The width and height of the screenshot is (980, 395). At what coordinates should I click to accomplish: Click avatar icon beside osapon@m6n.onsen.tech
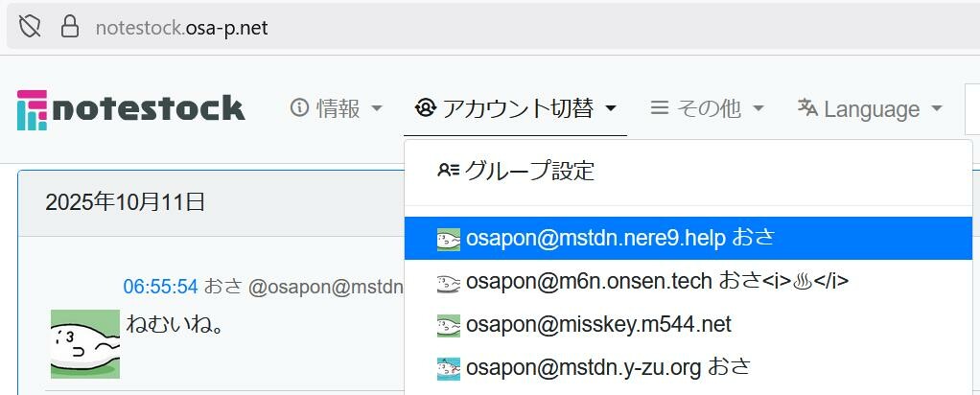[x=449, y=282]
